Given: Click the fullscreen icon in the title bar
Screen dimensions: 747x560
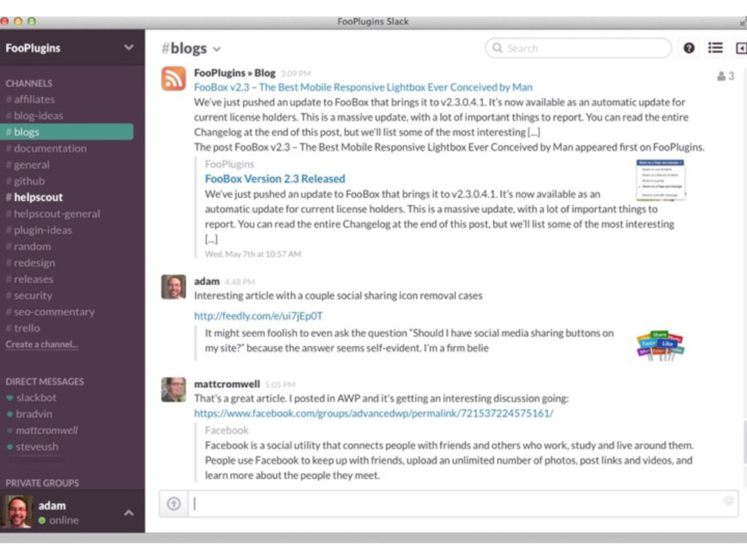Looking at the screenshot, I should click(743, 21).
